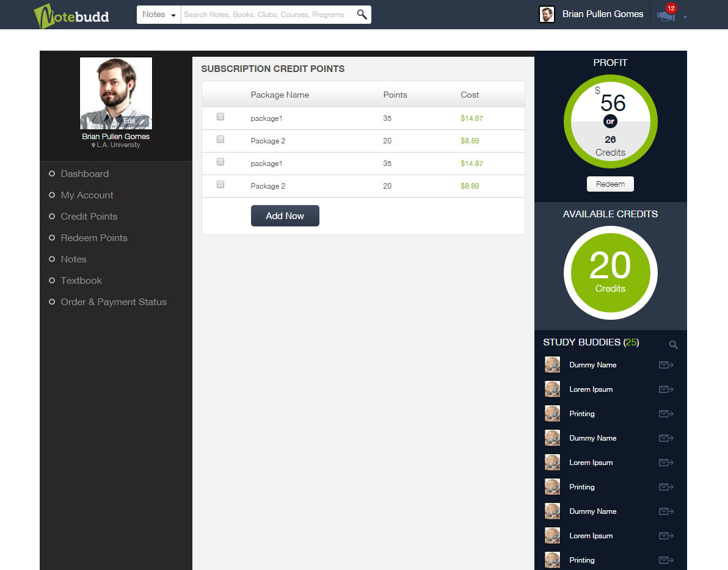
Task: Select the last Package 2 row checkbox
Action: coord(220,185)
